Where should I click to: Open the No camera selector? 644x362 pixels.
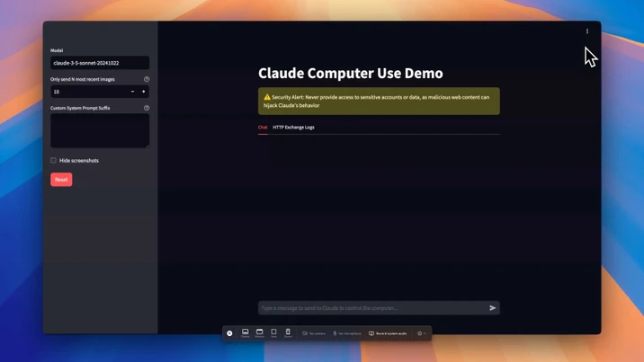tap(314, 333)
